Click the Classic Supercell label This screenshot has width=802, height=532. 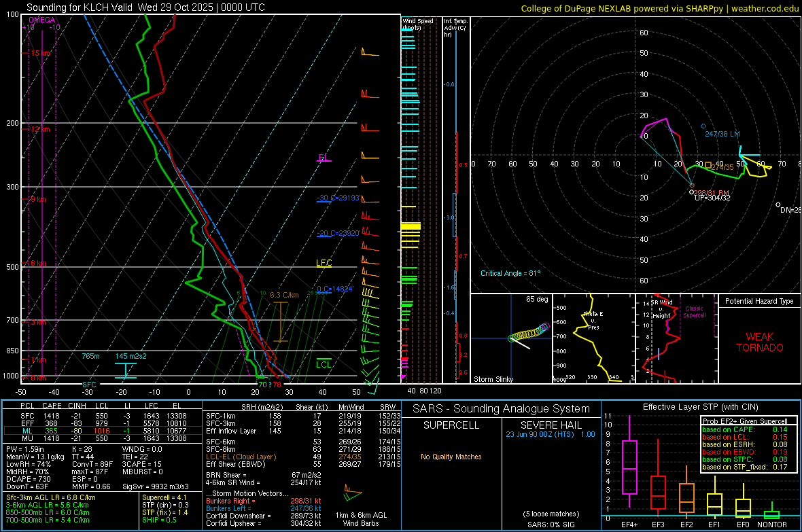[695, 312]
